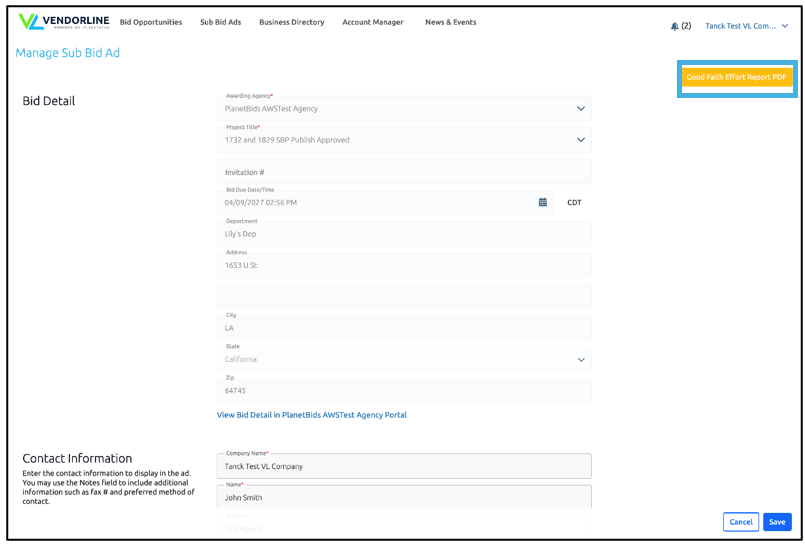The width and height of the screenshot is (805, 547).
Task: Click the notification count (2)
Action: pos(686,26)
